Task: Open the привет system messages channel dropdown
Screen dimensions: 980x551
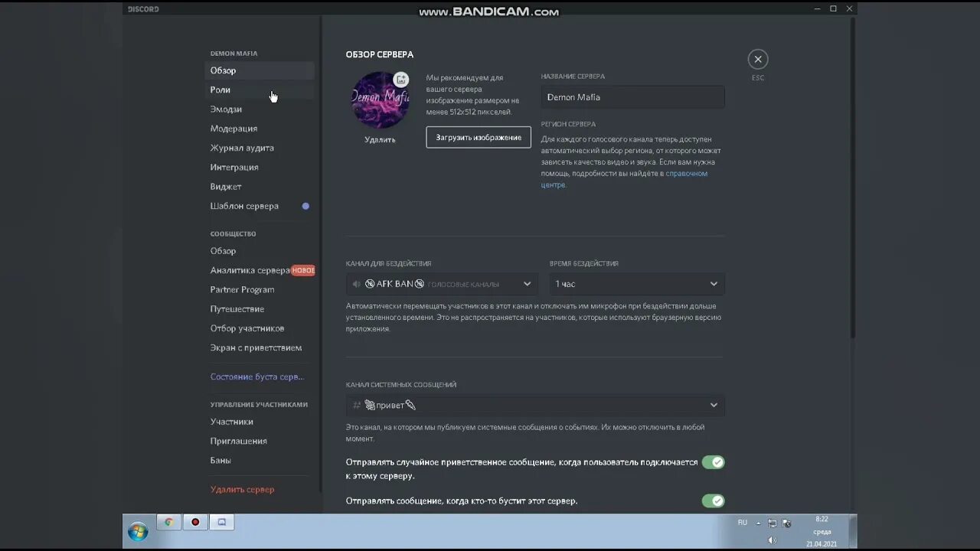Action: click(x=535, y=405)
